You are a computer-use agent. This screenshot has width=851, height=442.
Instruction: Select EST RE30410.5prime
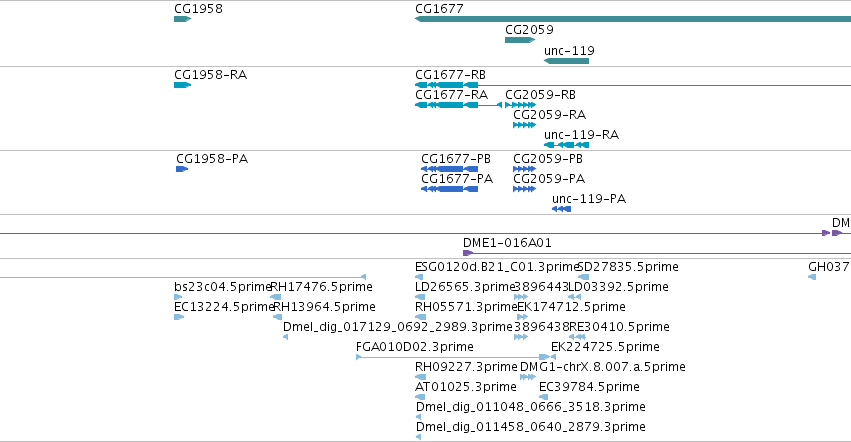pos(619,327)
